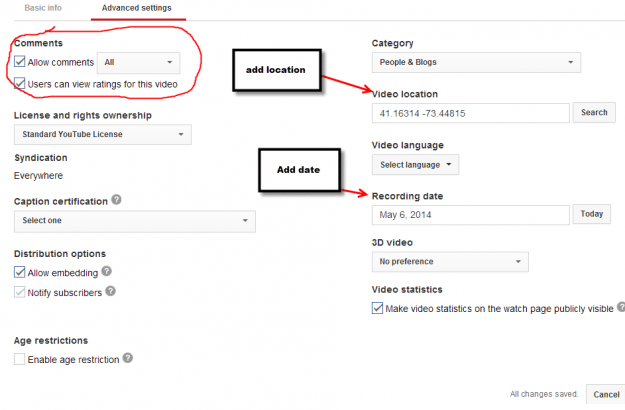Click the Today button for recording date
The image size is (625, 410).
[592, 214]
